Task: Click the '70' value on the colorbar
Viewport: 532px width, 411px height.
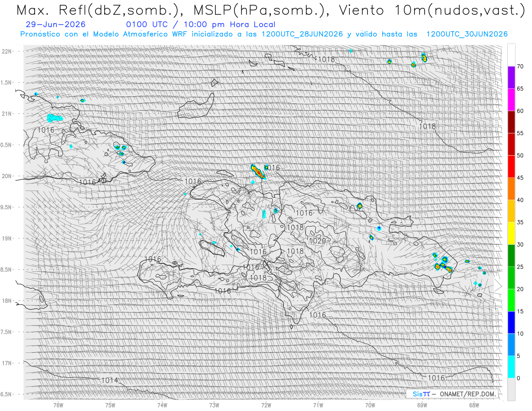Action: tap(520, 67)
